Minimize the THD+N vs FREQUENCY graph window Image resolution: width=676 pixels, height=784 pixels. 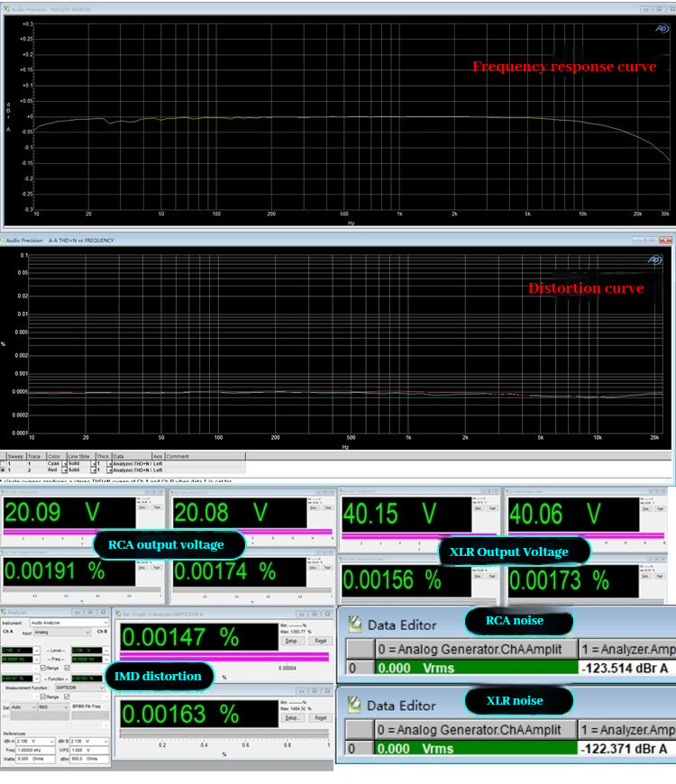pos(639,241)
